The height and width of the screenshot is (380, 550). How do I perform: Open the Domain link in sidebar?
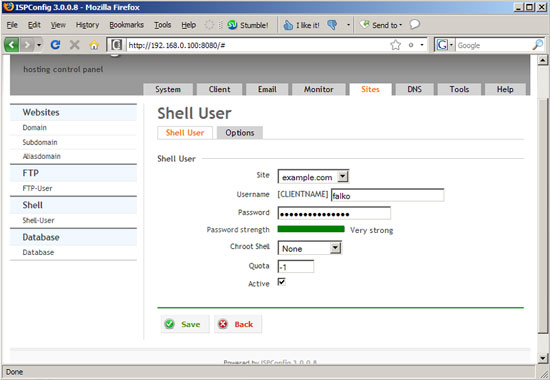[x=34, y=128]
